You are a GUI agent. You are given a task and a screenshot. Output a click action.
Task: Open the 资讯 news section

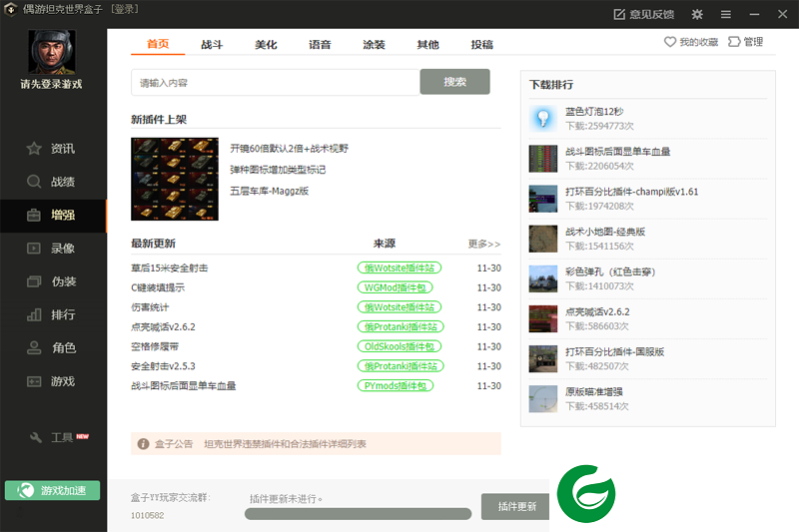pos(53,148)
